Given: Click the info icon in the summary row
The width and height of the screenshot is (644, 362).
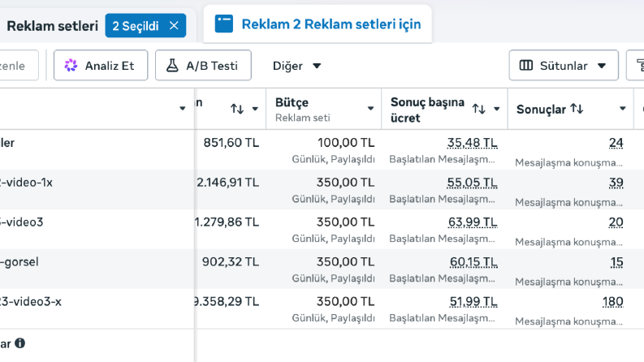Looking at the screenshot, I should pos(20,343).
